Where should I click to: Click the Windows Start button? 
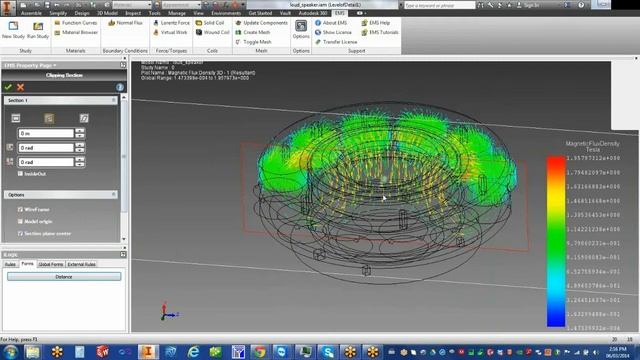[x=10, y=352]
